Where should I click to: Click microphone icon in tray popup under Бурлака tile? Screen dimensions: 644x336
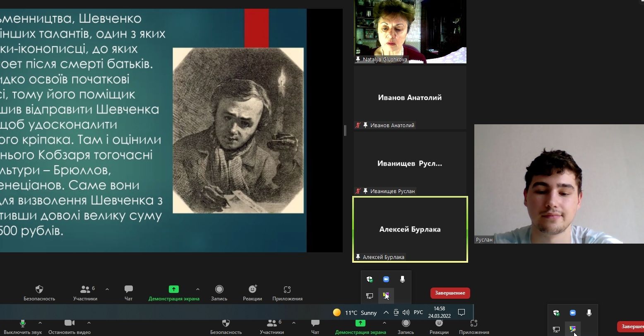tap(402, 279)
